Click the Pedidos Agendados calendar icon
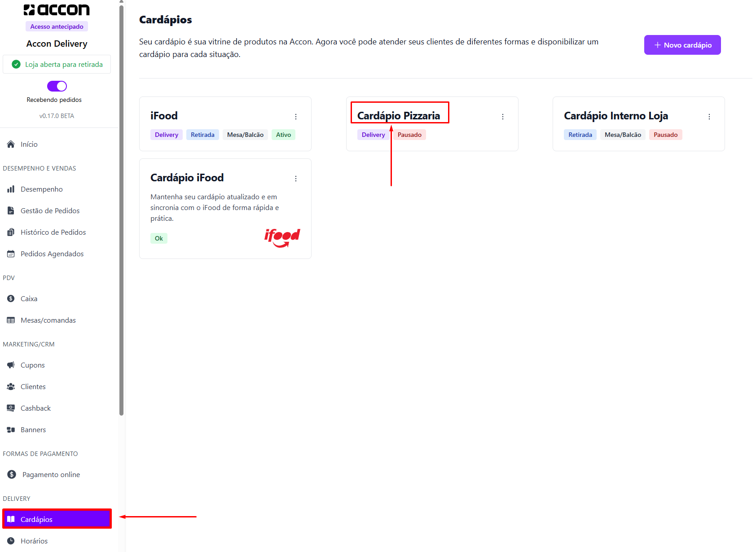 pos(11,254)
